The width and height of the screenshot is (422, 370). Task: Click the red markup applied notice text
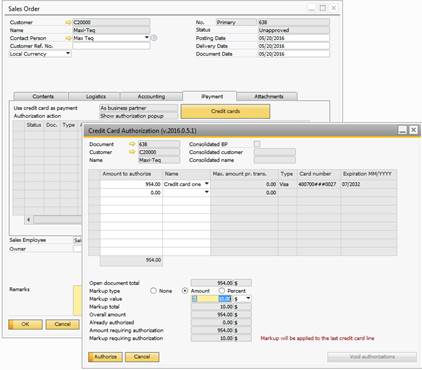[317, 338]
